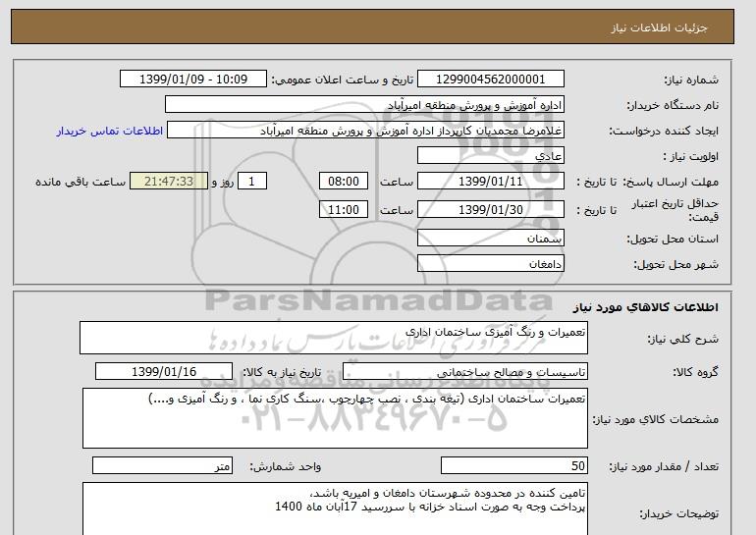Click the goods group field تاسیسات و مصالح ساختمانی
756x535 pixels.
(x=465, y=372)
